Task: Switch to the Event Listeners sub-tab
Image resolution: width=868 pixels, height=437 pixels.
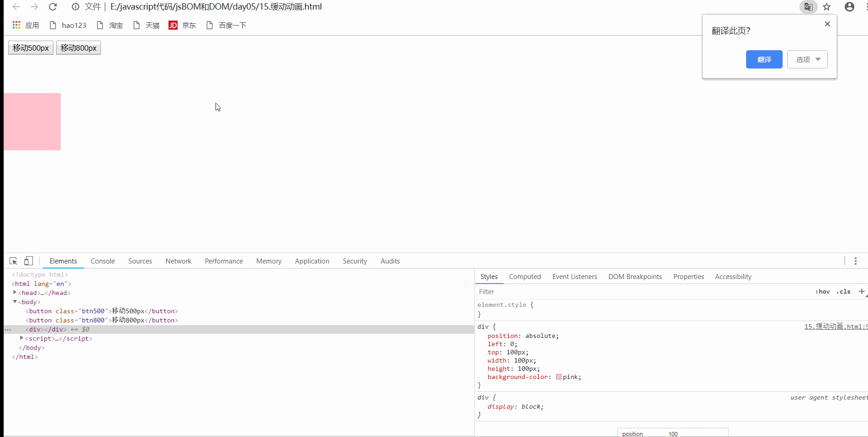Action: coord(575,277)
